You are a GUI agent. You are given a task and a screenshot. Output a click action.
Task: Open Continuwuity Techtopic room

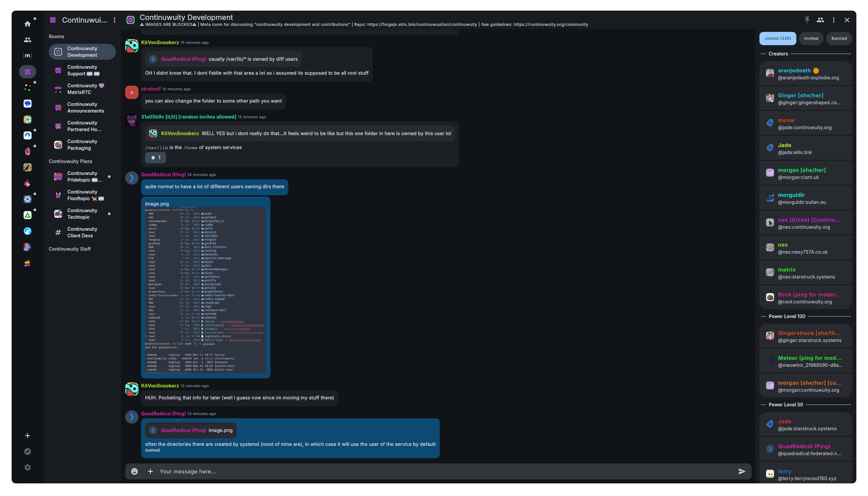[x=82, y=214]
